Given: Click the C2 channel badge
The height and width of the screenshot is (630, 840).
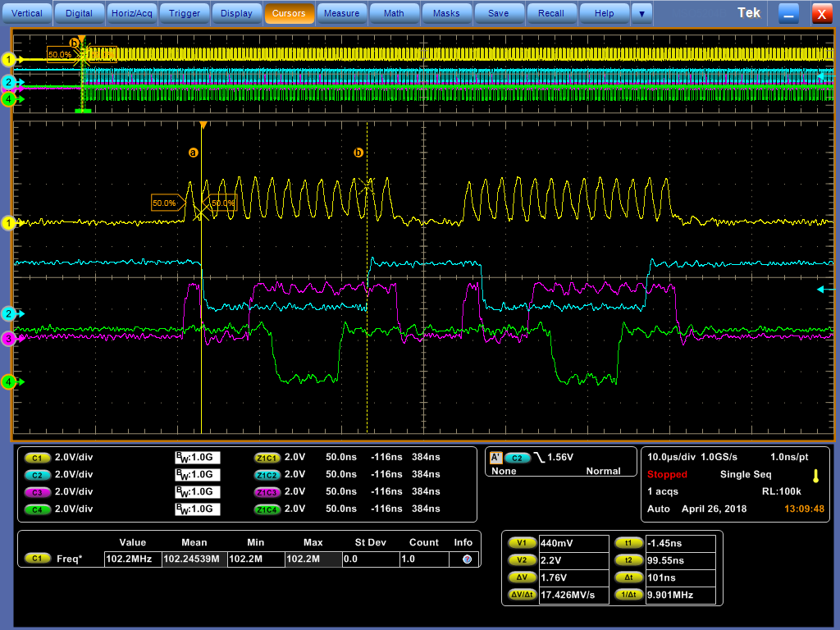Looking at the screenshot, I should point(37,475).
